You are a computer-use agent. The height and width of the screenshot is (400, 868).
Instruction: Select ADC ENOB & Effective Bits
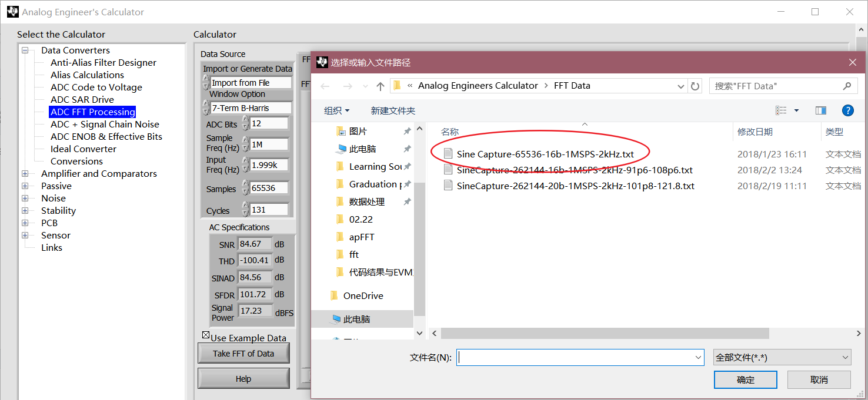coord(106,137)
